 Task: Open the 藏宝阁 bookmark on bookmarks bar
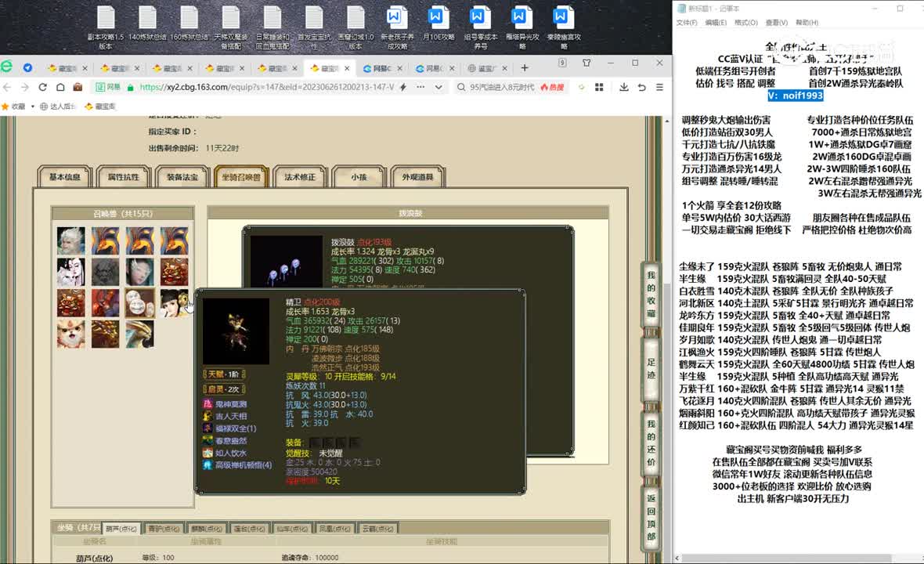[100, 107]
